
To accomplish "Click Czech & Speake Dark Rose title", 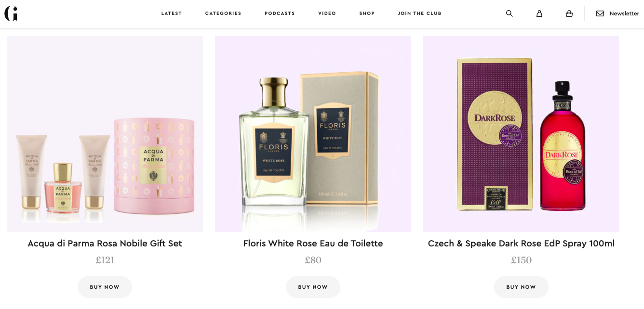I will tap(521, 244).
